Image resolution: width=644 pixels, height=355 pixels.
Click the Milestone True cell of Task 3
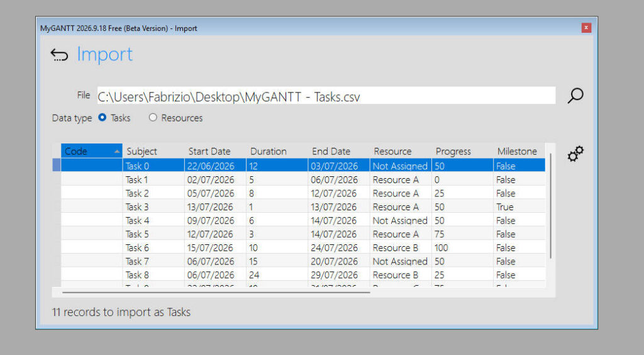coord(519,206)
